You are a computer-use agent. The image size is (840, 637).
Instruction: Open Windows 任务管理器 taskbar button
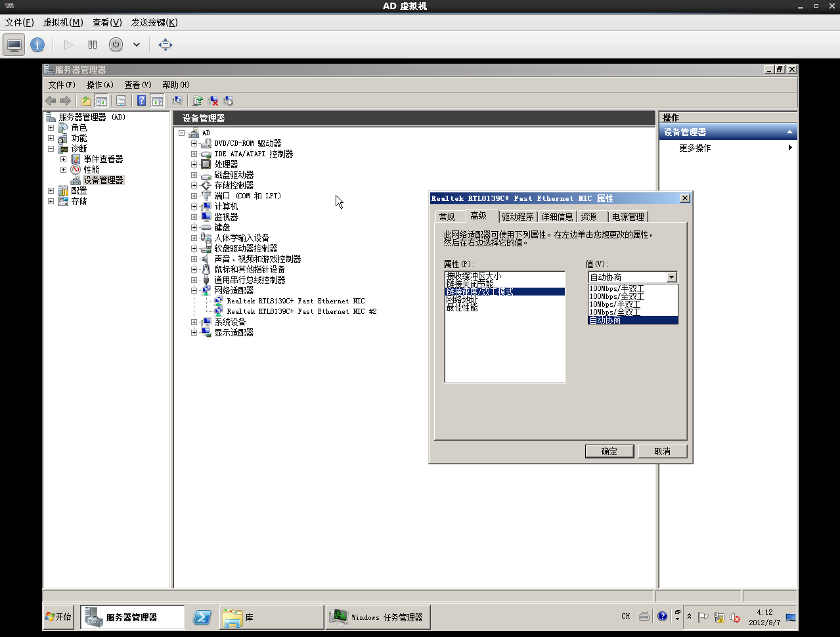click(378, 617)
